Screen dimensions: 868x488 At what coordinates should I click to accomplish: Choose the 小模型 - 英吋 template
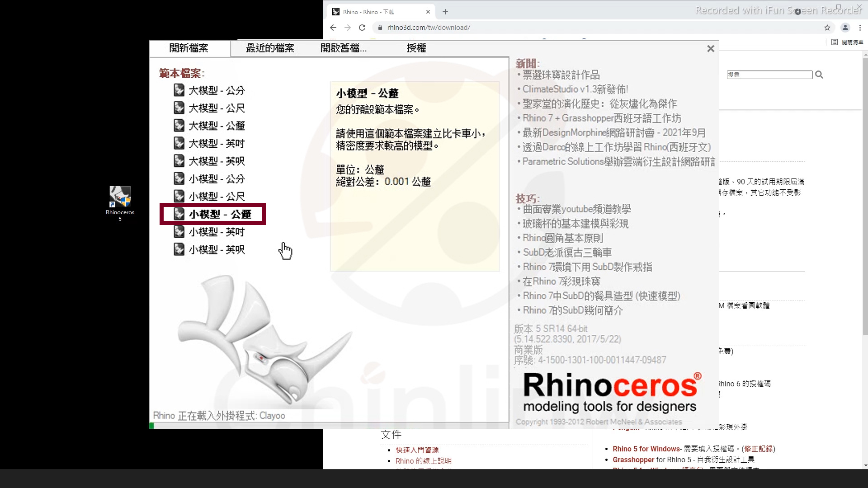click(x=217, y=232)
